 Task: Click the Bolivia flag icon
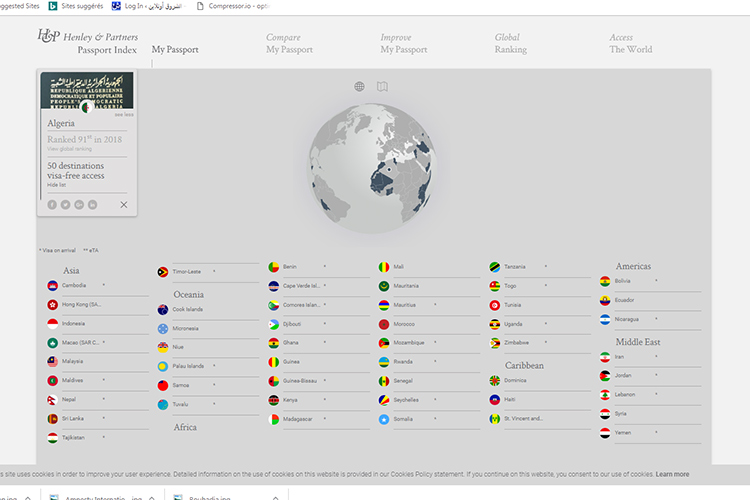click(605, 281)
